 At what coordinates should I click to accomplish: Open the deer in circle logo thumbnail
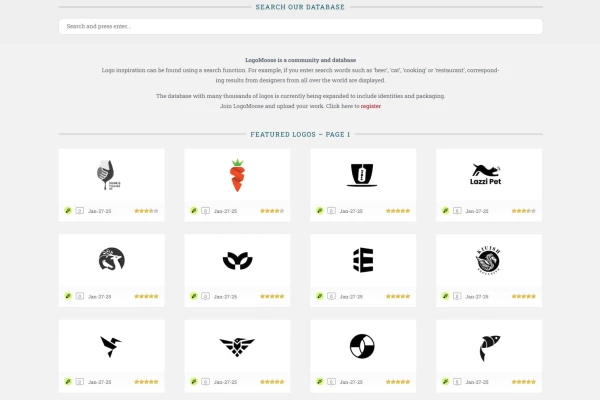point(111,259)
